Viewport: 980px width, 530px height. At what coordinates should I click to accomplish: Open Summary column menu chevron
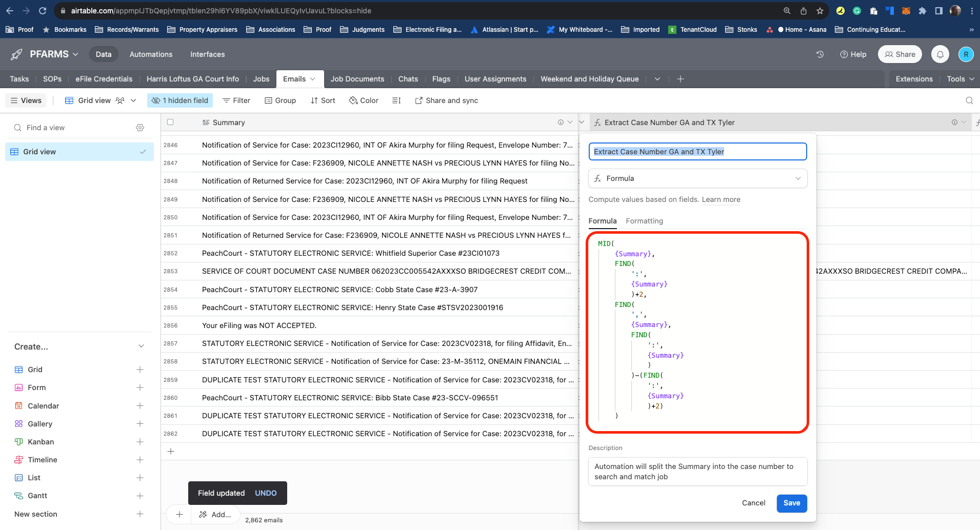point(570,123)
